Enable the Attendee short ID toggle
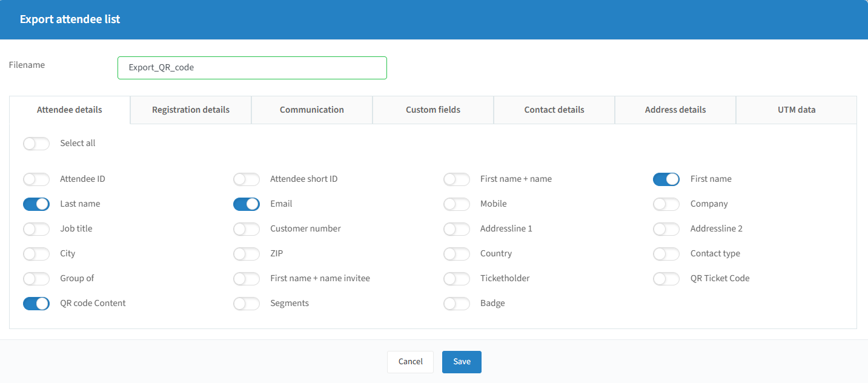 (247, 179)
